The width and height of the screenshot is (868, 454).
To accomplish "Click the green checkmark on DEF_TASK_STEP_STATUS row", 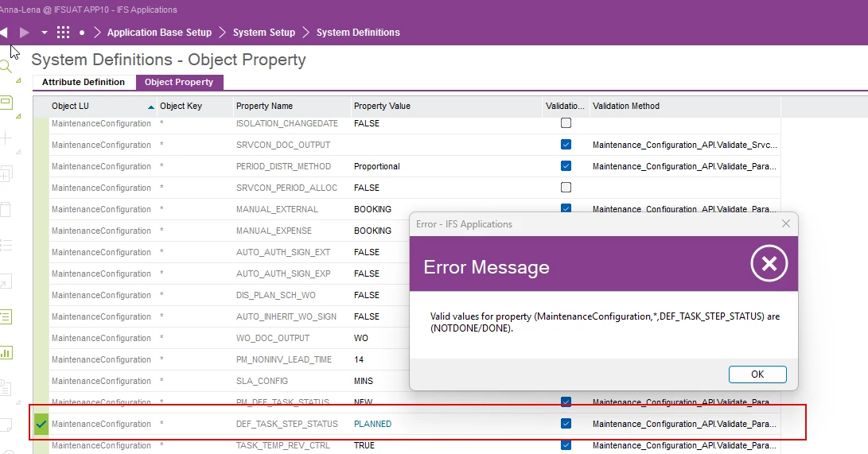I will [x=41, y=425].
